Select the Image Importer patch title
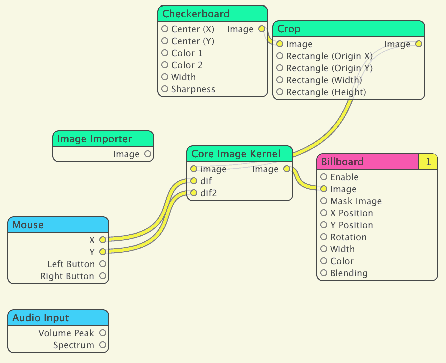 click(103, 139)
